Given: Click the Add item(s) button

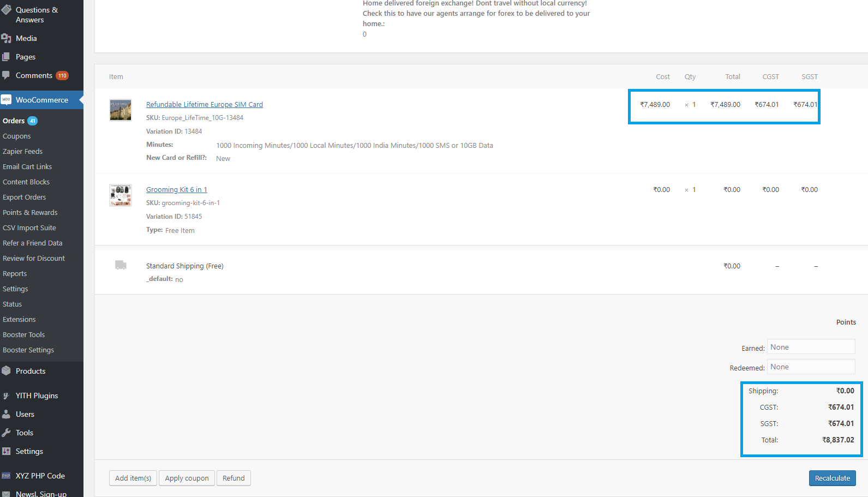Looking at the screenshot, I should click(133, 478).
